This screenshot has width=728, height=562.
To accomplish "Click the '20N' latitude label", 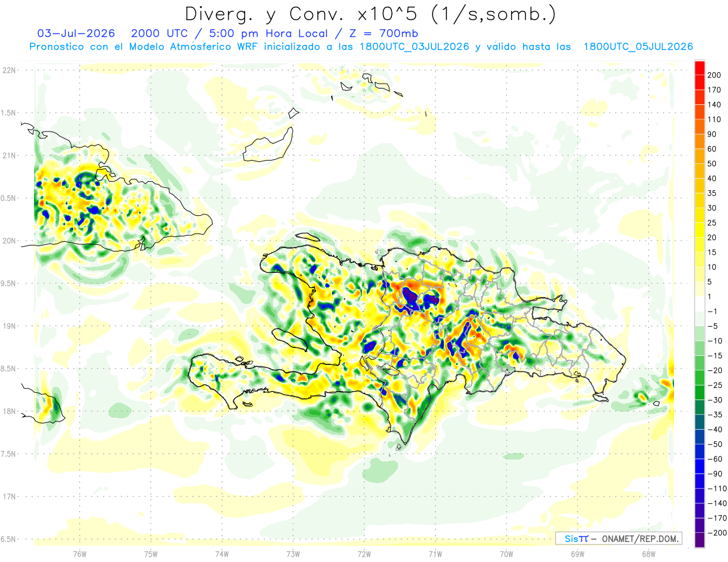I will tap(8, 241).
